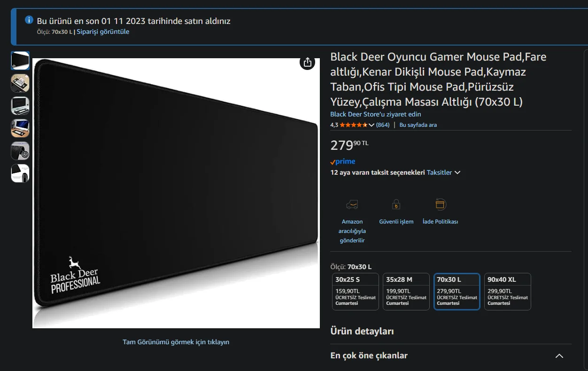Select third product thumbnail showing monitor setup
This screenshot has width=588, height=371.
(20, 106)
